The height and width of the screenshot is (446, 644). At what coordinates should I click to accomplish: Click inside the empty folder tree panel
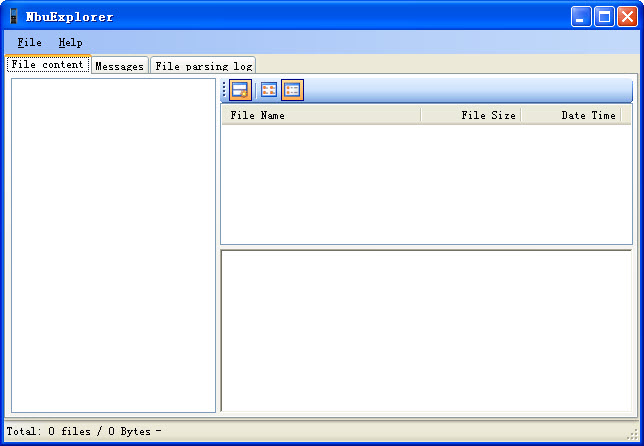[113, 245]
